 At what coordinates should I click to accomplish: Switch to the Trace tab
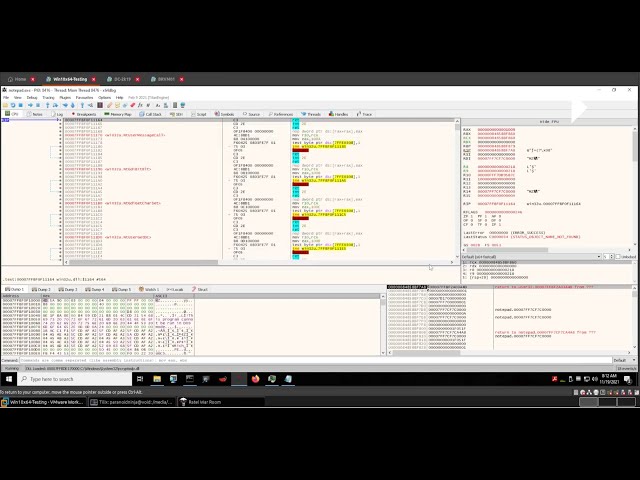364,114
